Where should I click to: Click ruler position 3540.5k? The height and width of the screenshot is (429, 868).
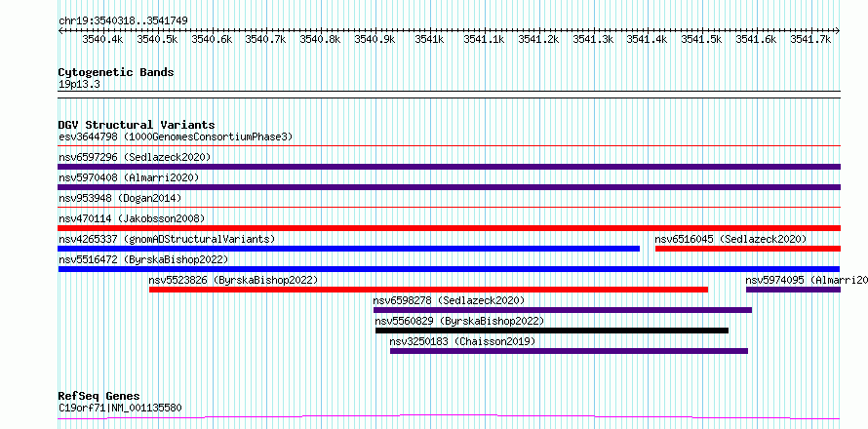(157, 39)
